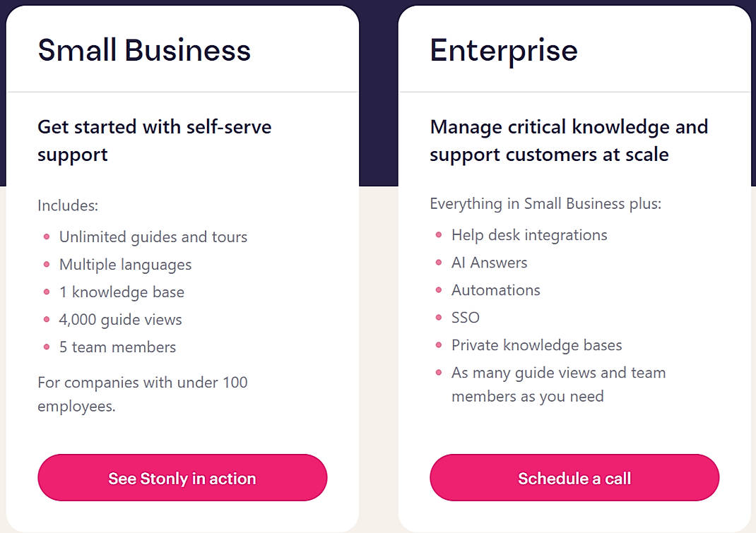The image size is (756, 533).
Task: Click the SSO feature item
Action: 465,318
